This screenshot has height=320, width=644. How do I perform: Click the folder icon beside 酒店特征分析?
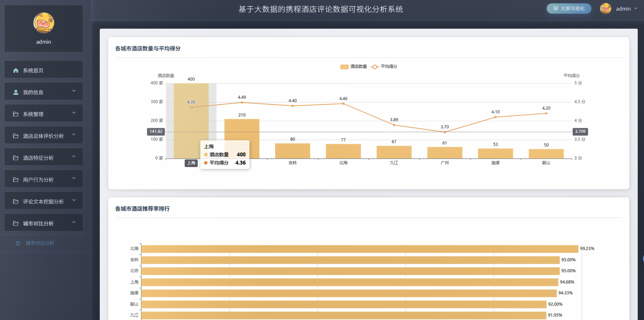click(x=16, y=158)
